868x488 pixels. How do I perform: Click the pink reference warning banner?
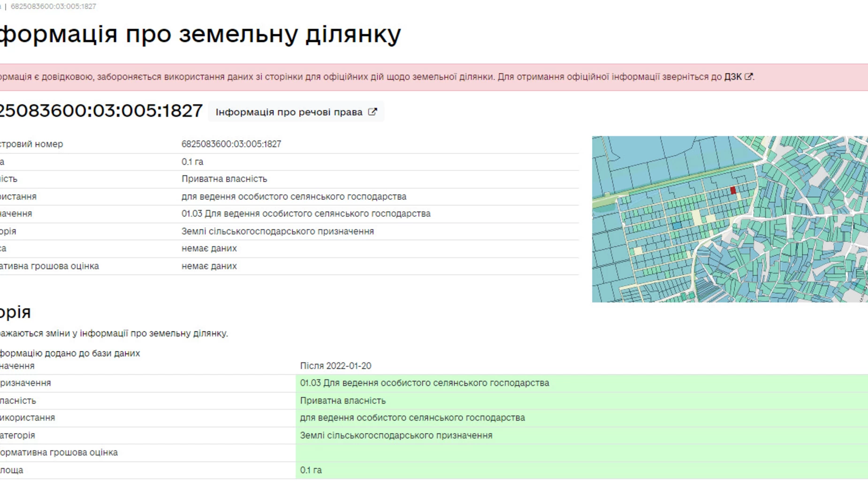tap(422, 77)
